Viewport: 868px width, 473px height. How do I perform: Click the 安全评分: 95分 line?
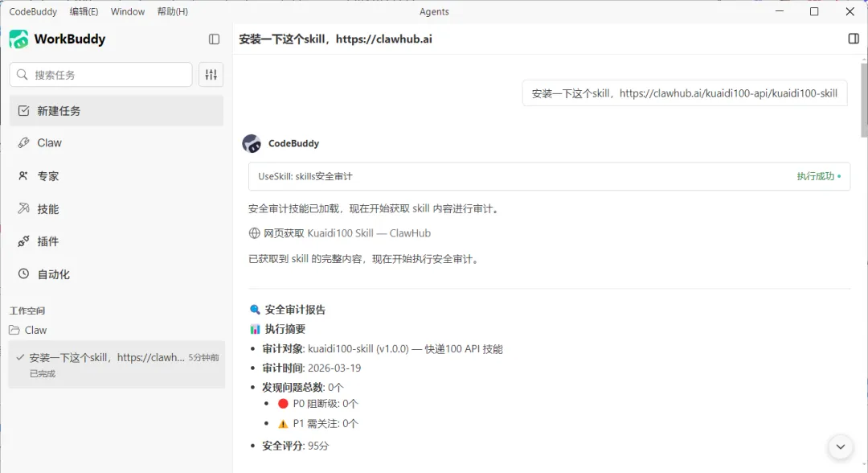point(296,446)
